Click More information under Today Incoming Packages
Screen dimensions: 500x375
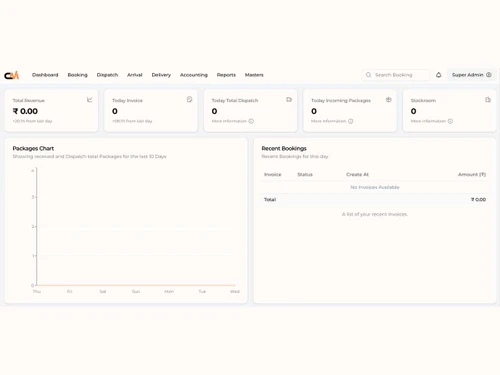329,121
